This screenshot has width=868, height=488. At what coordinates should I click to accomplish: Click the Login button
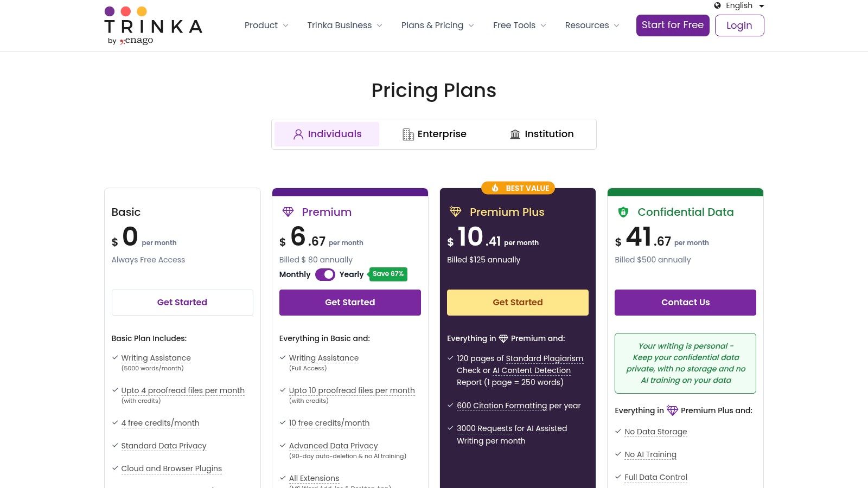[739, 25]
